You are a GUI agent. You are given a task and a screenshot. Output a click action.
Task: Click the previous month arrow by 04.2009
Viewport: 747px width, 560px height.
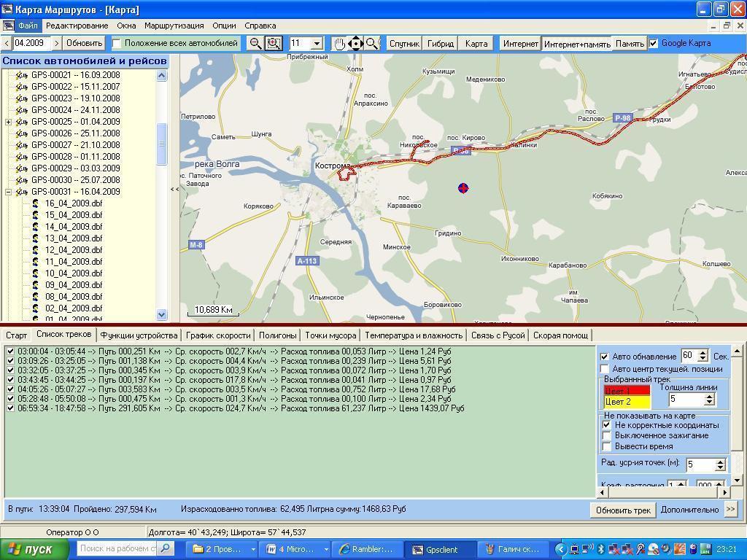(x=6, y=43)
